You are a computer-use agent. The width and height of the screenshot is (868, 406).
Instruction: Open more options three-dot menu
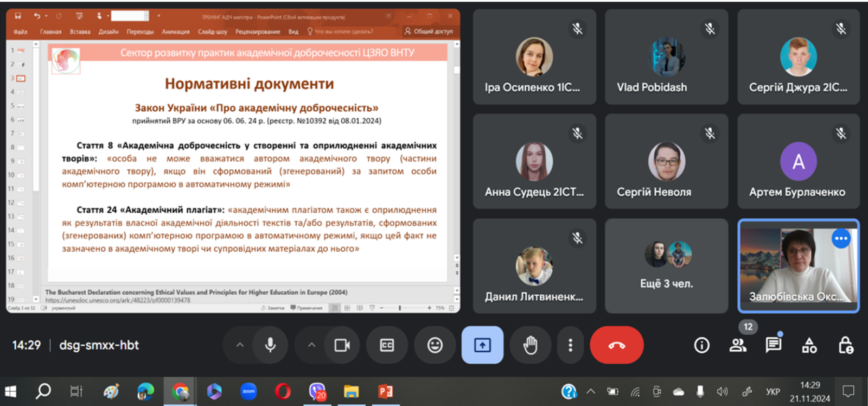click(x=570, y=345)
